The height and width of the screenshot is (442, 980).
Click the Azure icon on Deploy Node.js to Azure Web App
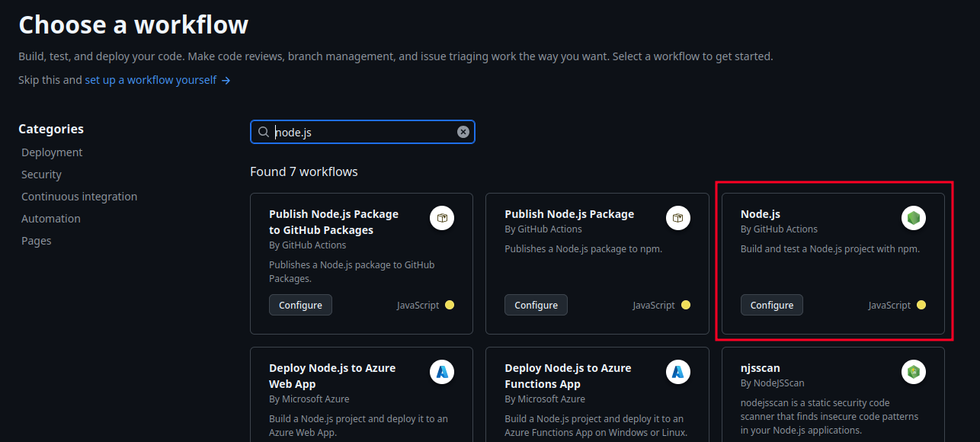(x=442, y=371)
